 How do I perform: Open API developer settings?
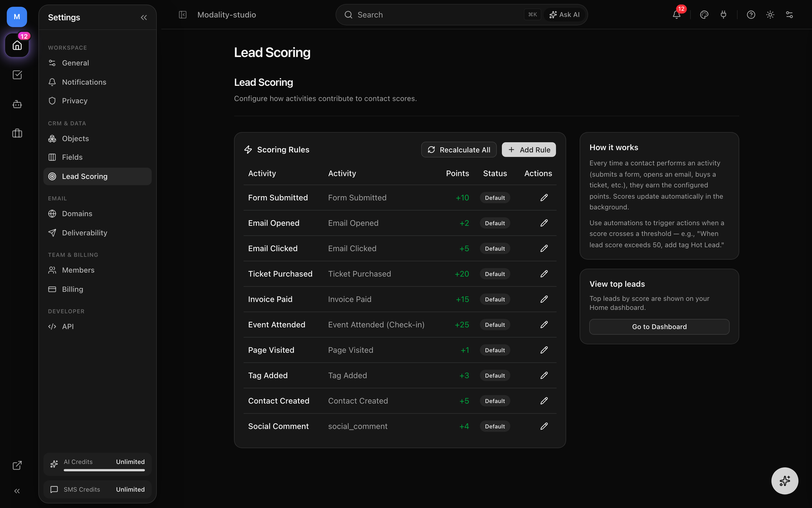click(97, 327)
